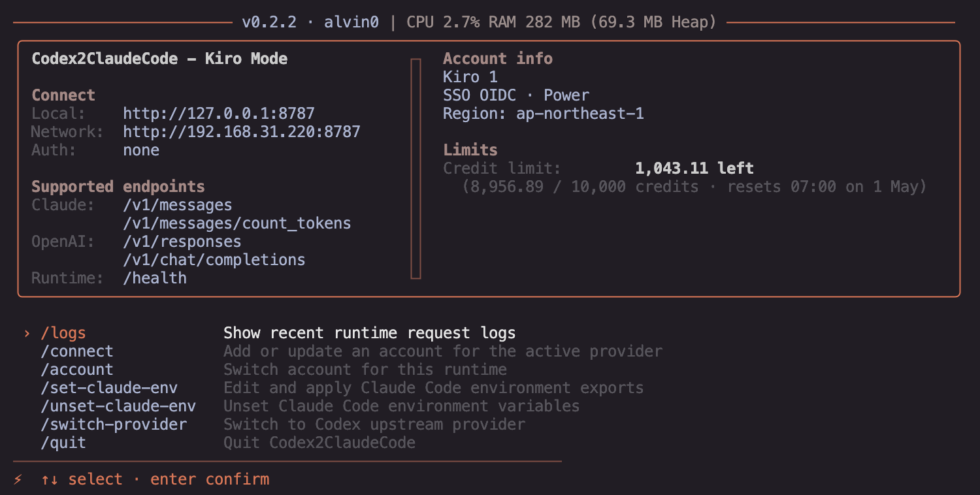Click the 'Local:' label
Viewport: 980px width, 495px height.
[59, 114]
